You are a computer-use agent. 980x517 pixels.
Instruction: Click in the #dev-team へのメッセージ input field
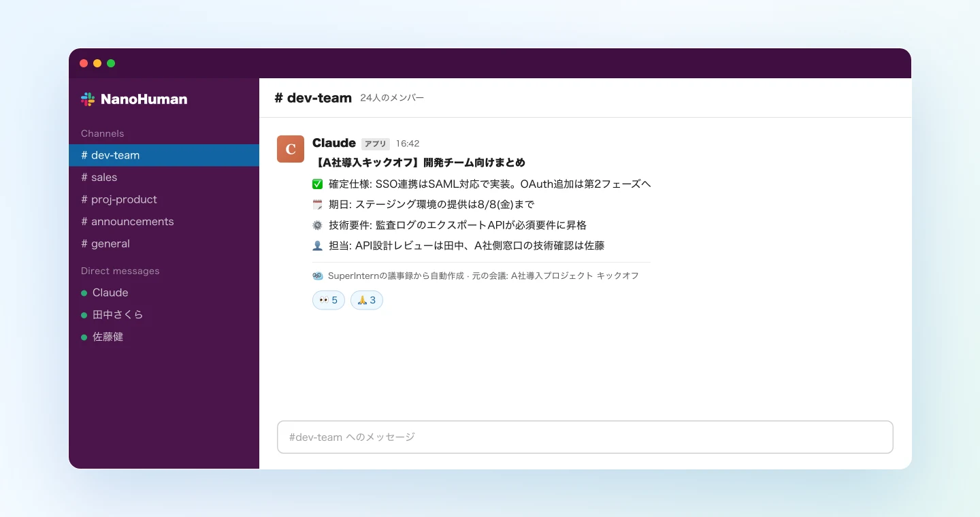[x=585, y=437]
